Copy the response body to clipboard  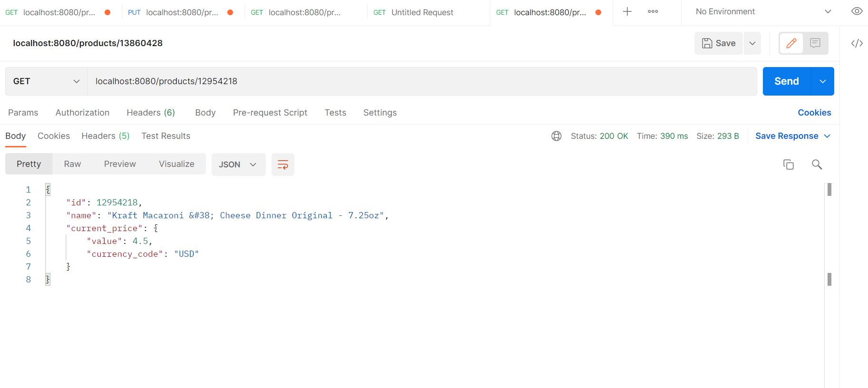(x=788, y=165)
